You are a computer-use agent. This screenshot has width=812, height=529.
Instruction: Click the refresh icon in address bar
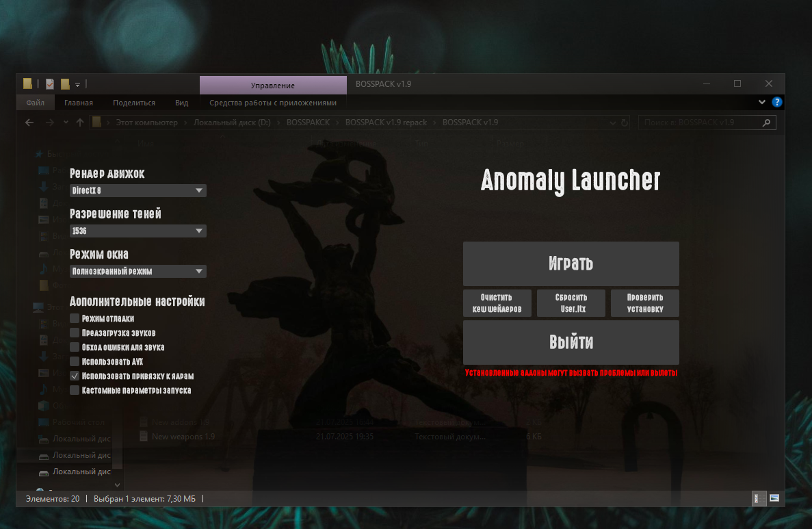[x=625, y=122]
